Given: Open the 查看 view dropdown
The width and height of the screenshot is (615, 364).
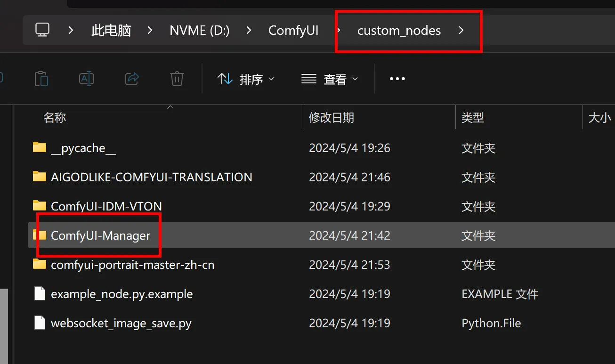Looking at the screenshot, I should (x=330, y=79).
